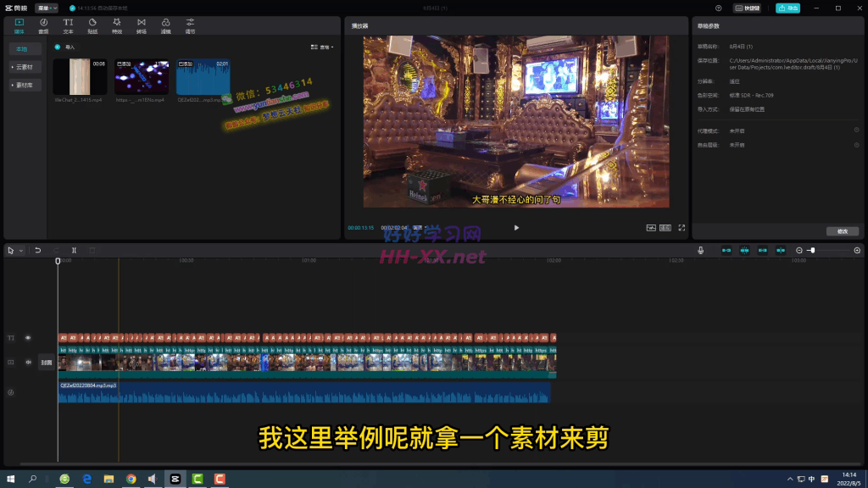Play the preview video
The height and width of the screenshot is (488, 868).
[x=516, y=227]
